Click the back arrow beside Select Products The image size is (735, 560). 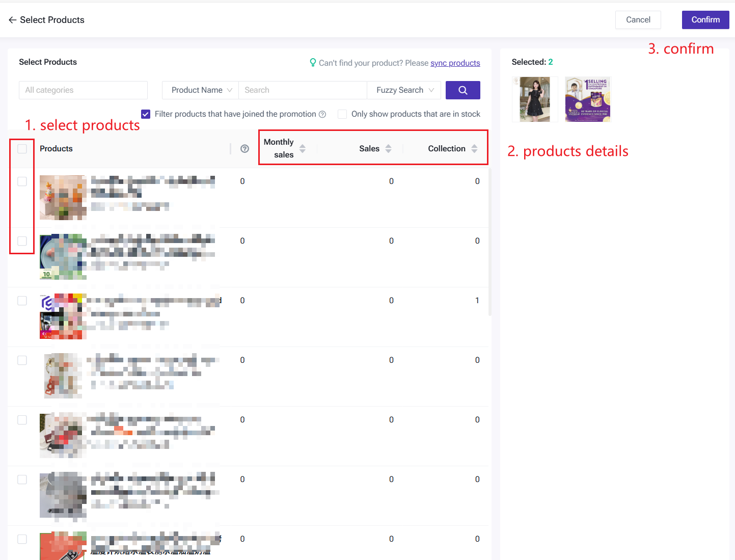pos(12,20)
